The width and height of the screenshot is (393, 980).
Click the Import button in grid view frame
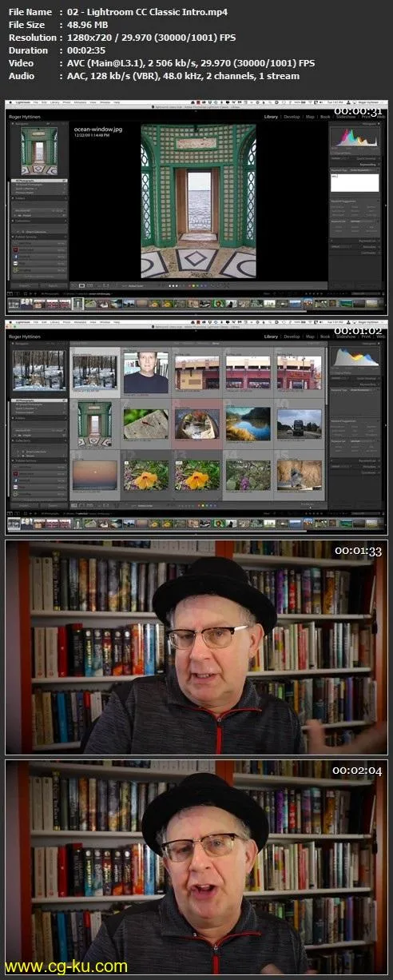[23, 505]
